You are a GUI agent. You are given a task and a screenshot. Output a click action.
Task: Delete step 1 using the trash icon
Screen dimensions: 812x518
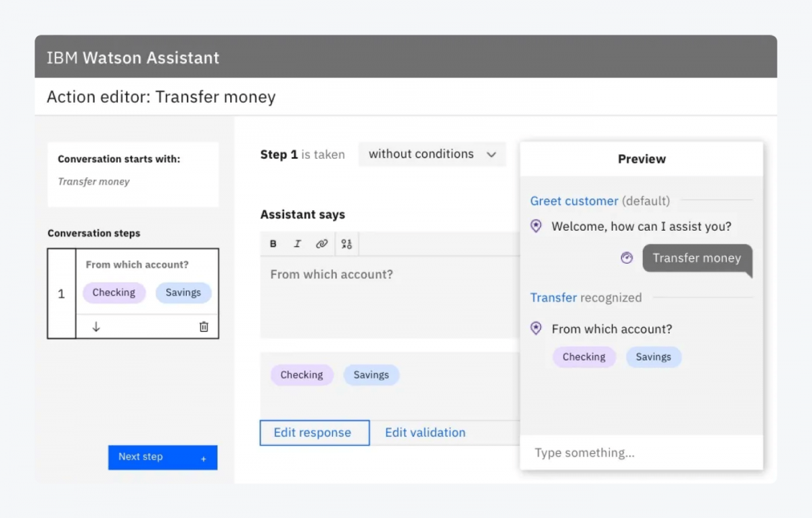[x=204, y=326]
